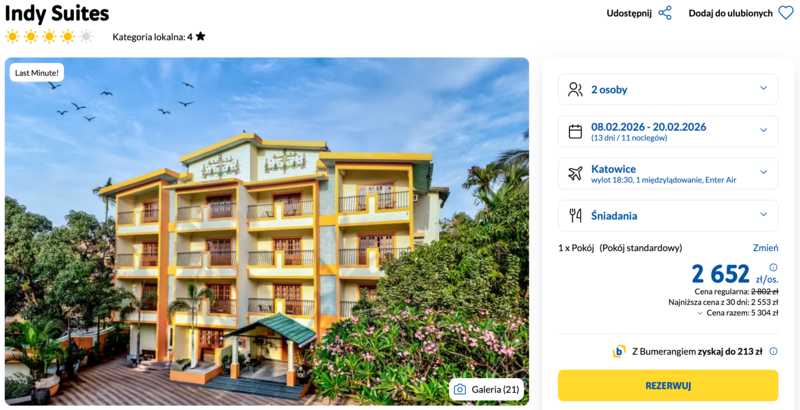Click the Zmień link to change room
This screenshot has height=410, width=800.
coord(765,248)
